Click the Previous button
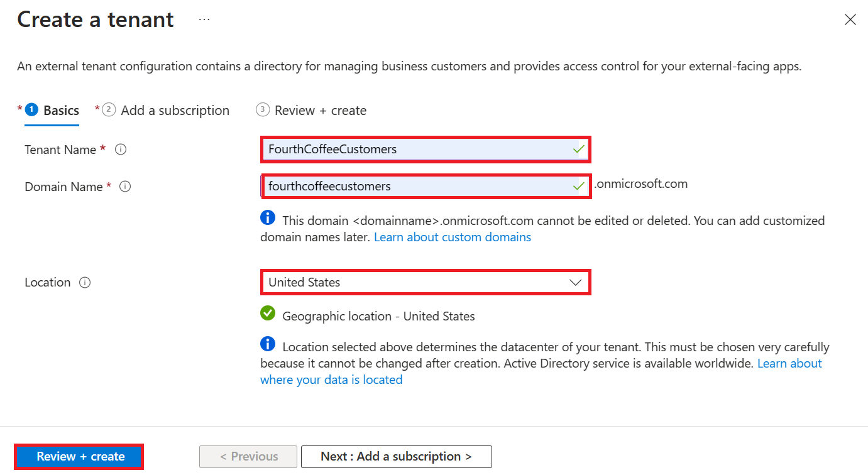This screenshot has width=868, height=475. [248, 456]
